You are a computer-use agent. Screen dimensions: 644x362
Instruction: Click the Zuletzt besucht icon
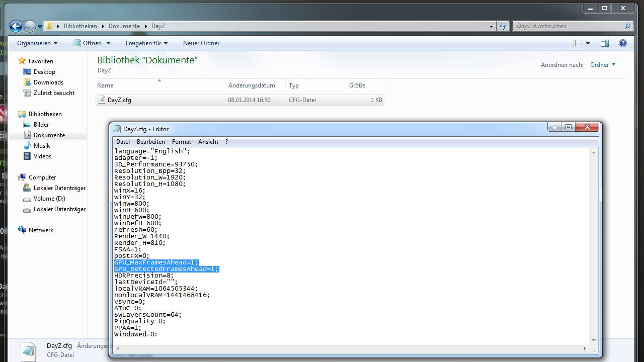[x=27, y=93]
